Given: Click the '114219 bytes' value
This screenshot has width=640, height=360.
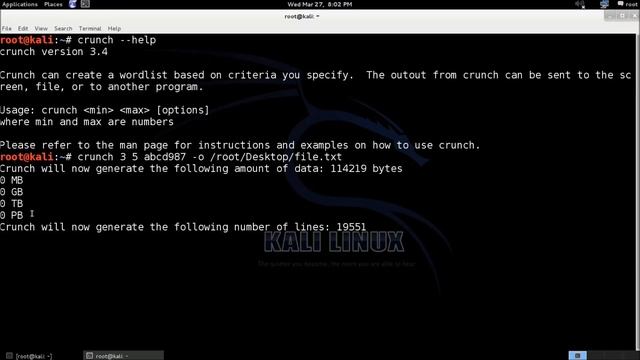Looking at the screenshot, I should 367,169.
